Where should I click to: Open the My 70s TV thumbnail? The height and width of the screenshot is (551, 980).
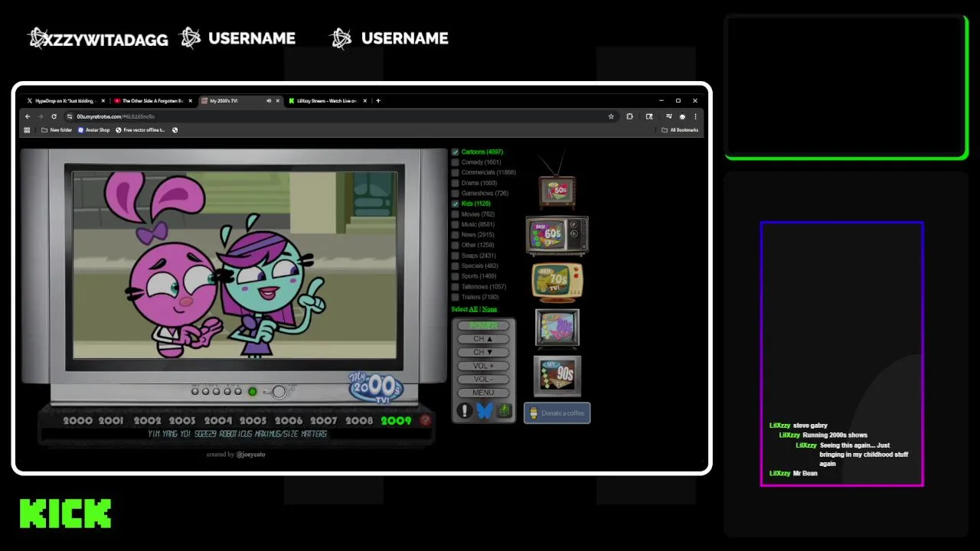(x=557, y=281)
